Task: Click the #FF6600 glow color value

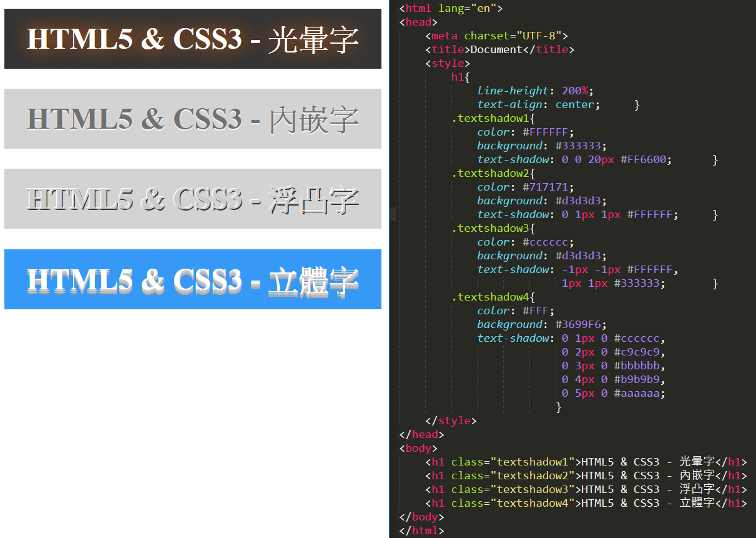Action: coord(646,160)
